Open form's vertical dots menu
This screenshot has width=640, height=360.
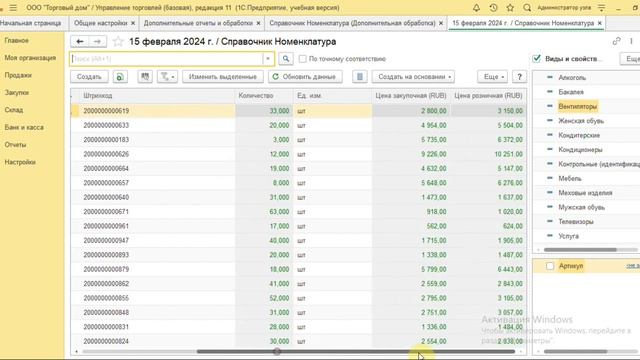pos(631,41)
